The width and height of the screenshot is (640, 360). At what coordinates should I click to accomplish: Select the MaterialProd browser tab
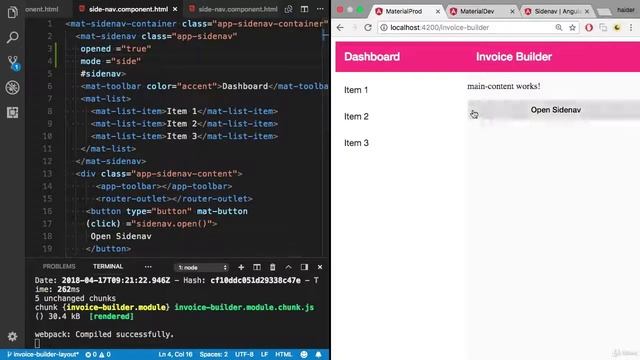[x=404, y=11]
